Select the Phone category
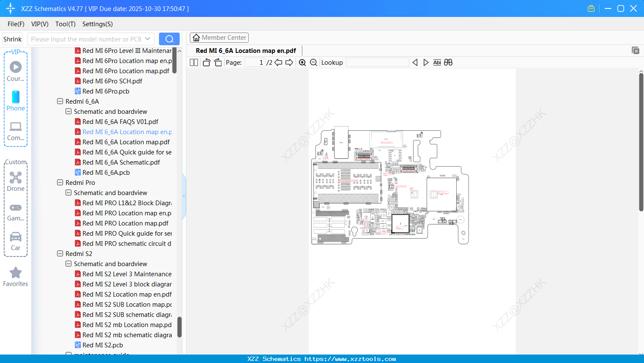The height and width of the screenshot is (363, 644). [16, 101]
